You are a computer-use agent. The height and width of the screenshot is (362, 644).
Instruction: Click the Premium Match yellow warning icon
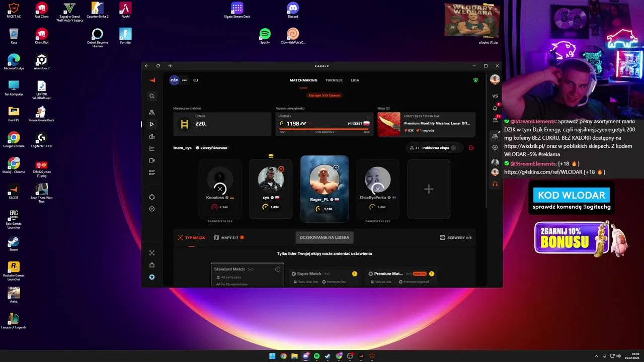click(431, 274)
